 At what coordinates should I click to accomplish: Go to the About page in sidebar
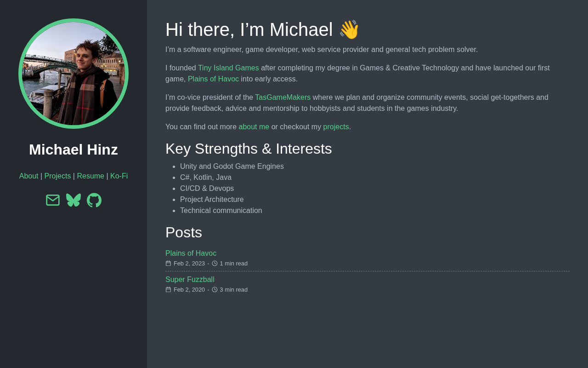28,176
